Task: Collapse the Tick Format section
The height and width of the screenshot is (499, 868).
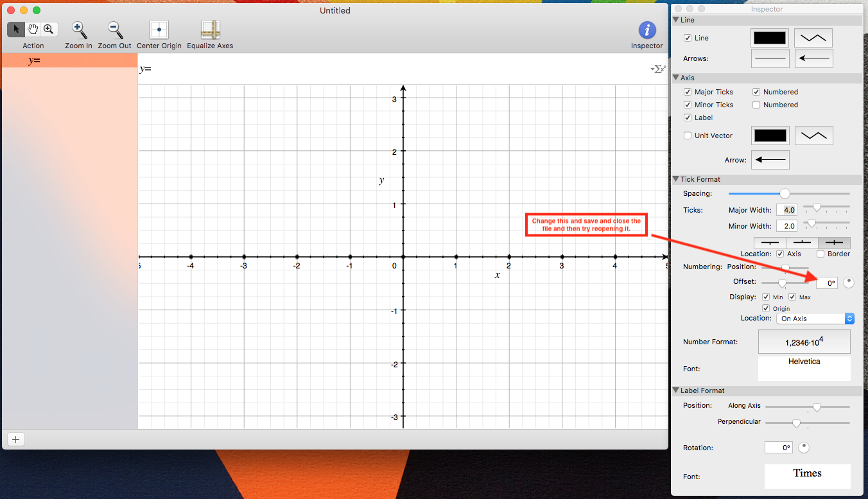Action: tap(676, 179)
